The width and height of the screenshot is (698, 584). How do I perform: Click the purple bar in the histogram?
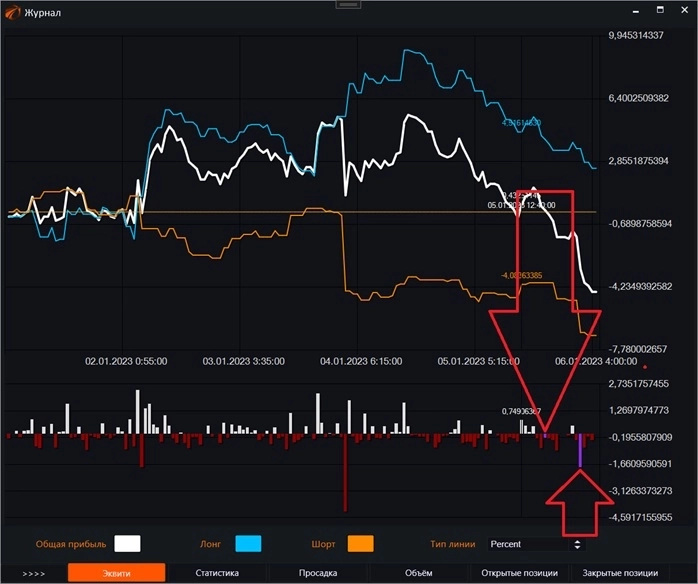[579, 452]
